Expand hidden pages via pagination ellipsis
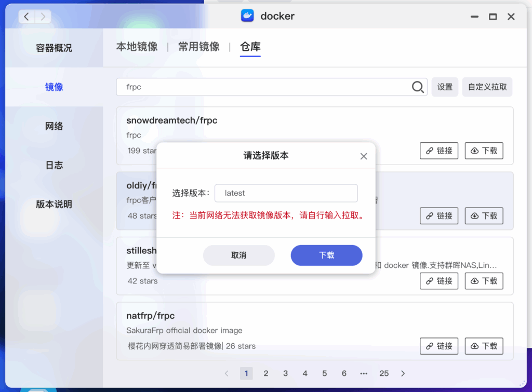Image resolution: width=532 pixels, height=392 pixels. point(364,373)
